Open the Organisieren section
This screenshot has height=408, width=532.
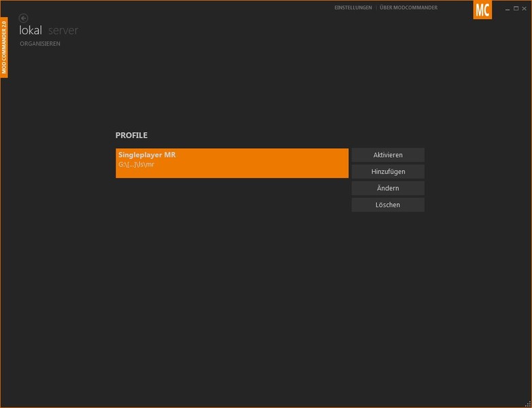pyautogui.click(x=40, y=44)
